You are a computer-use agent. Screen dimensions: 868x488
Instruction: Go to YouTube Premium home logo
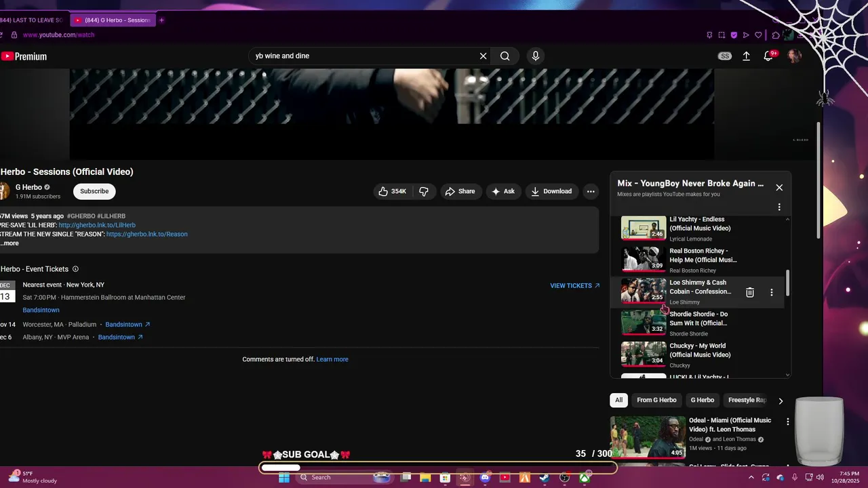(x=24, y=56)
